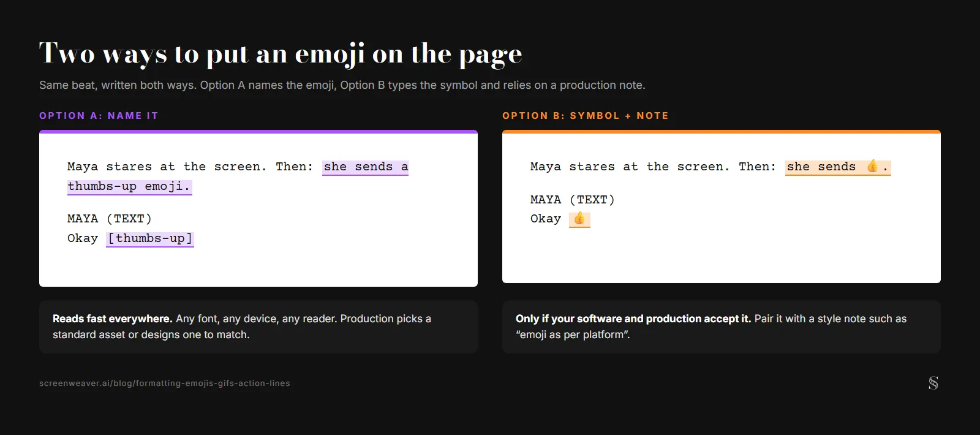Viewport: 980px width, 435px height.
Task: Click "MAYA (TEXT)" in the Option A card
Action: tap(110, 219)
